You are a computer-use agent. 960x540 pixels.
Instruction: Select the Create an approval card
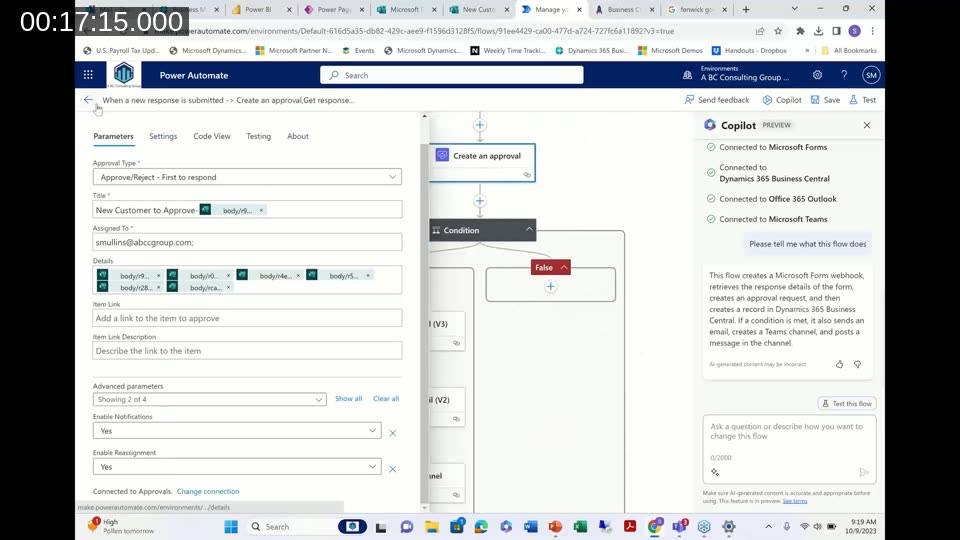(x=482, y=162)
